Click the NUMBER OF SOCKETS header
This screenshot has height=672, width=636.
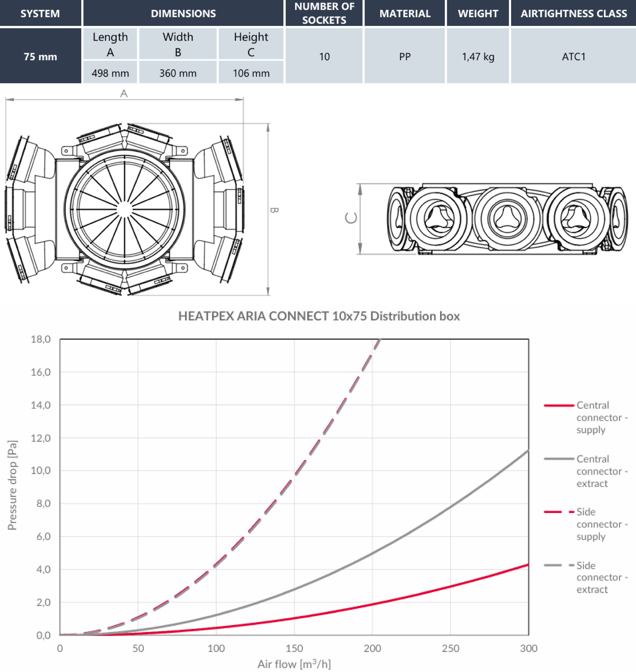point(324,13)
